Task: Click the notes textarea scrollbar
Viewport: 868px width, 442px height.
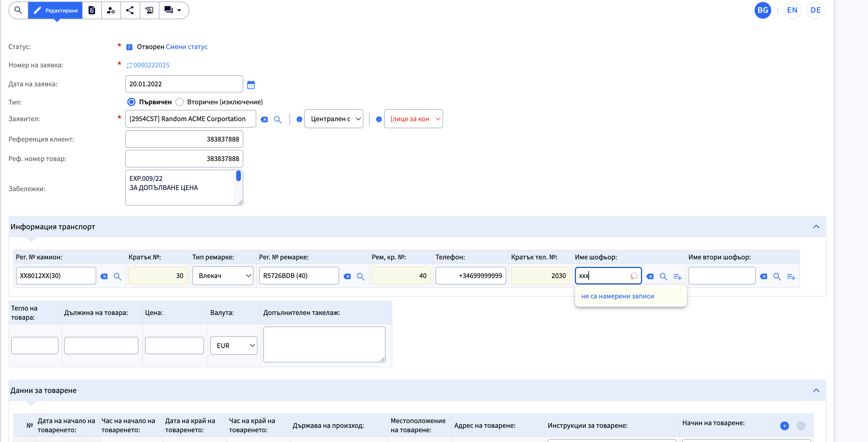Action: point(238,176)
